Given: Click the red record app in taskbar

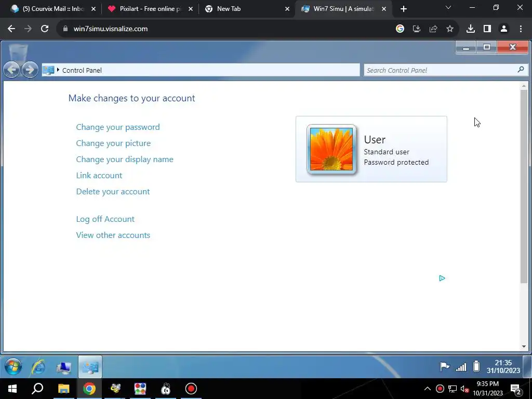Looking at the screenshot, I should (x=191, y=389).
